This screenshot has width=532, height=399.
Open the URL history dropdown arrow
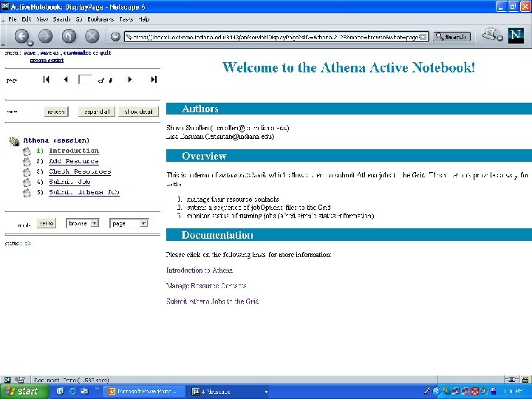coord(423,37)
